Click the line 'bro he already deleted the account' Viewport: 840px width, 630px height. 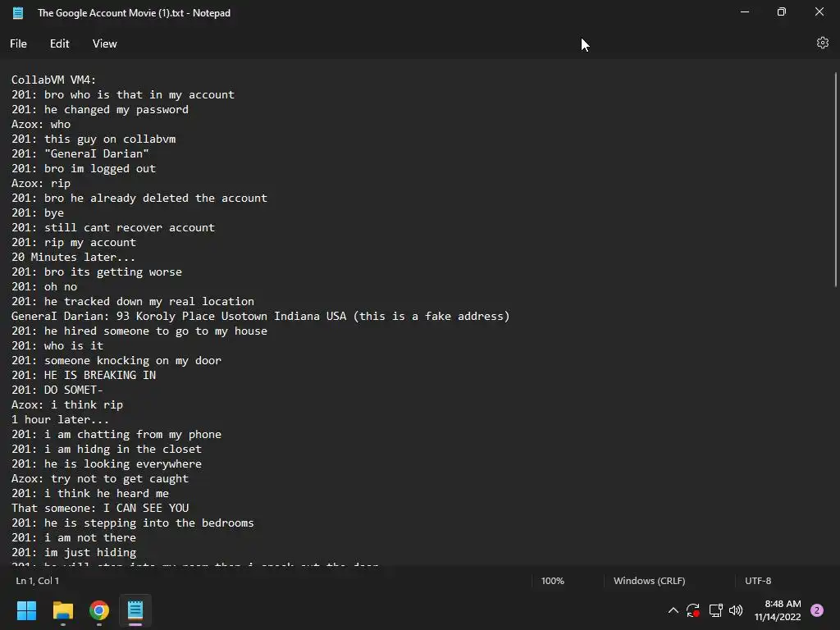tap(139, 199)
